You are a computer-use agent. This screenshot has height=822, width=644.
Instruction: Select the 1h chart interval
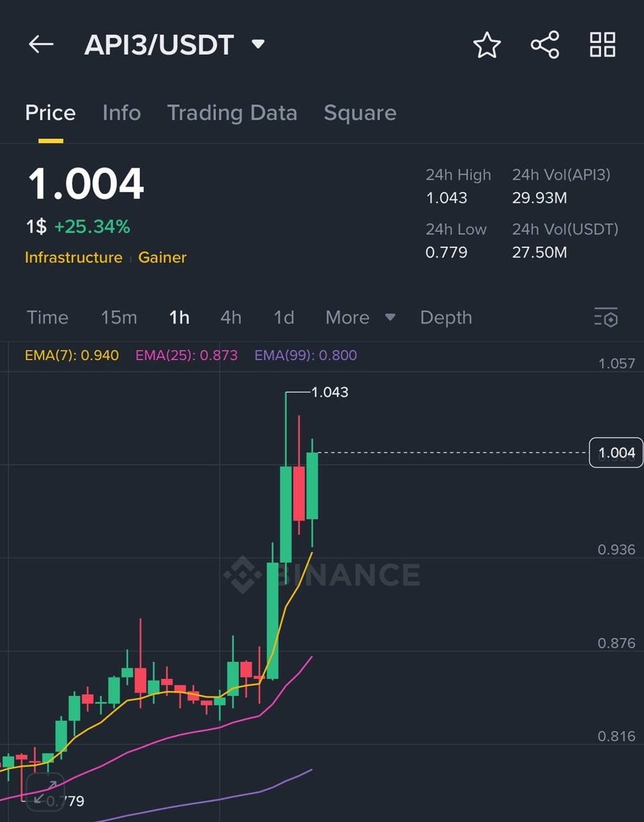tap(179, 318)
